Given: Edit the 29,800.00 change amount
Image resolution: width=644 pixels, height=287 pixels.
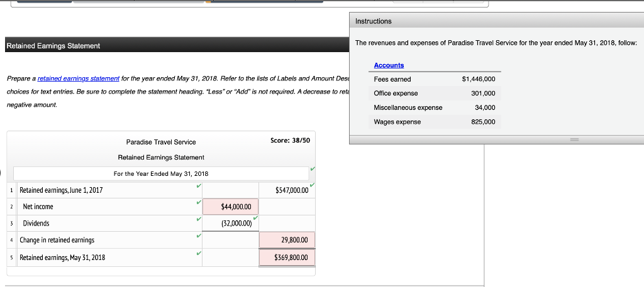Looking at the screenshot, I should pos(287,241).
